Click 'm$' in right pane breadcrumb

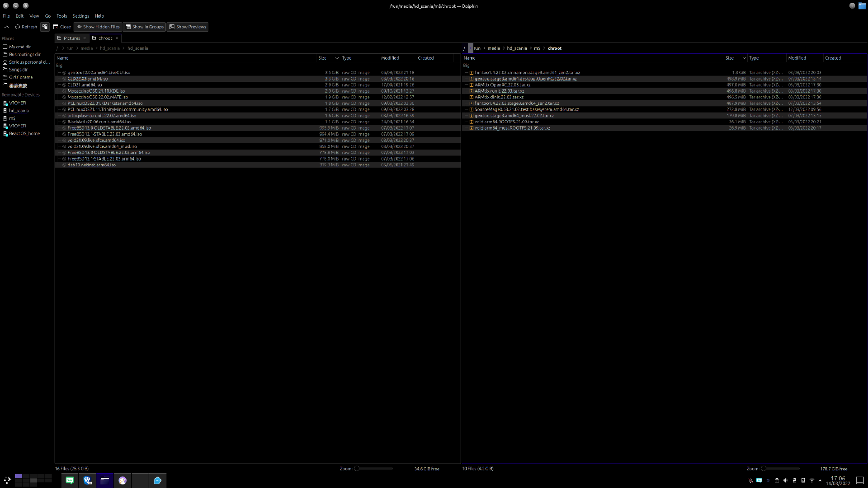point(537,48)
